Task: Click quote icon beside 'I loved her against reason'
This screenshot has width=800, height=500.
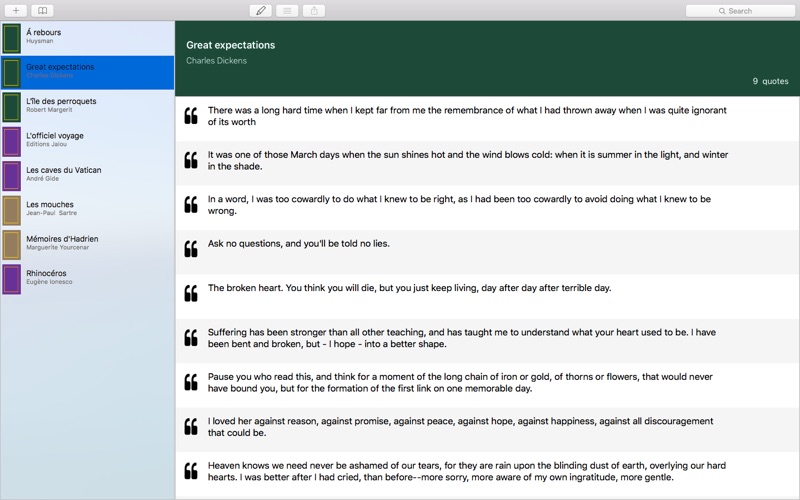Action: [191, 427]
